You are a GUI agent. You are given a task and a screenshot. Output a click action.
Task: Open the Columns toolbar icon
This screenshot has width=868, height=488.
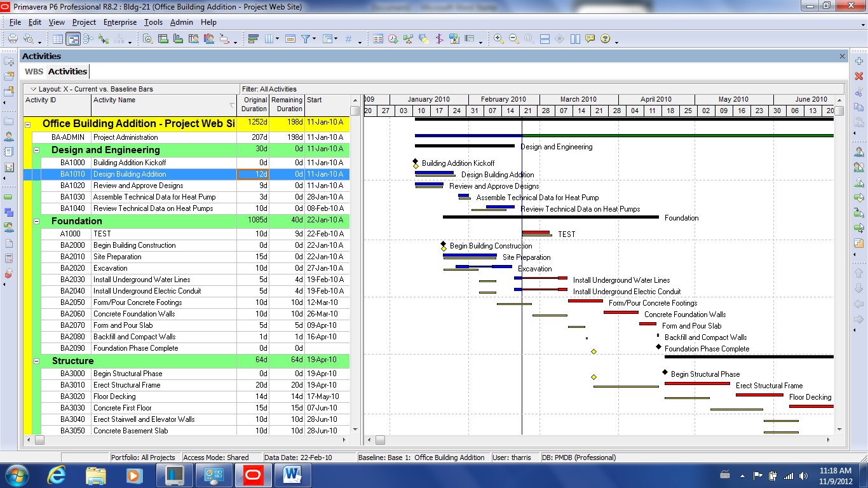[269, 39]
